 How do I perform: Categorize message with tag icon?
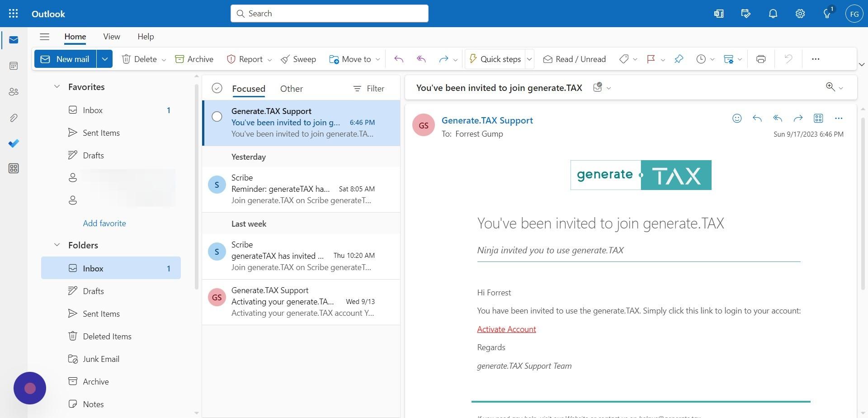[624, 59]
